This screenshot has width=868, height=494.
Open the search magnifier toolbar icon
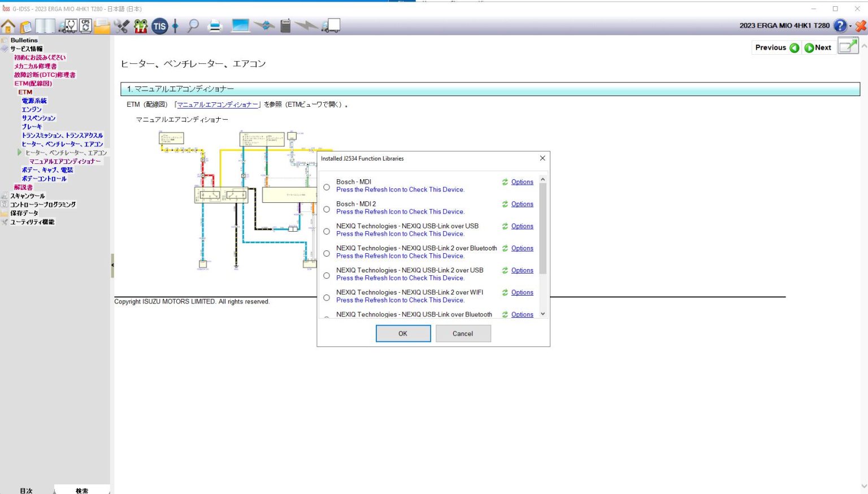193,25
